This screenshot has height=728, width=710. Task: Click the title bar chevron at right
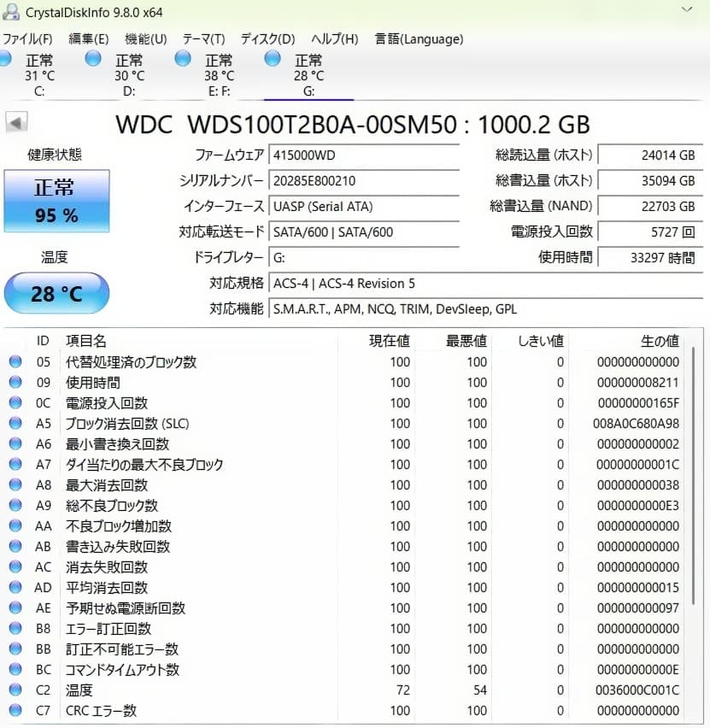(687, 9)
